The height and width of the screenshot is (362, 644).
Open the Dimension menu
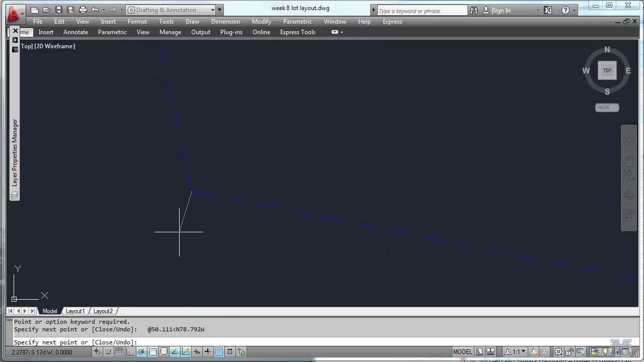pyautogui.click(x=225, y=22)
